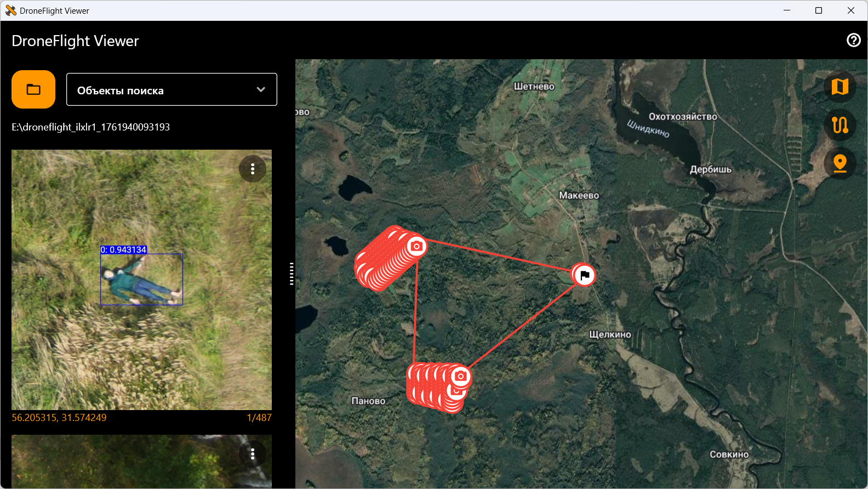Click the Макеево label on map

579,196
